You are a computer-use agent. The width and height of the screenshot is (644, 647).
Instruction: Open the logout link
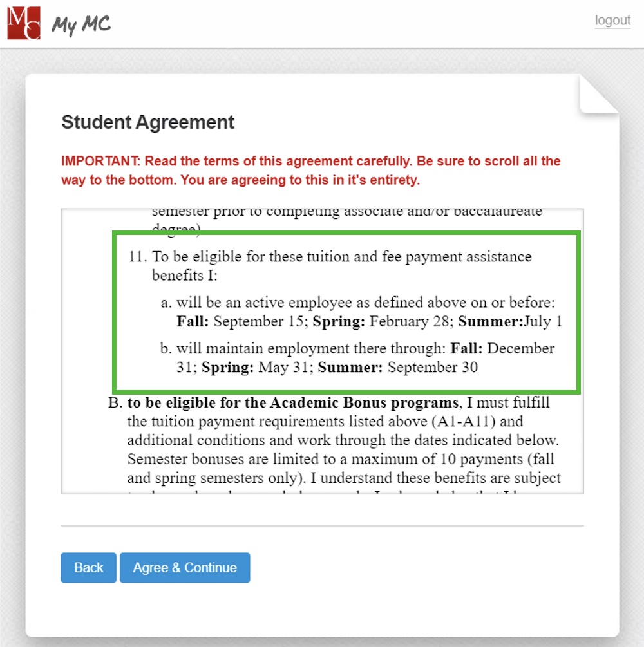(612, 20)
